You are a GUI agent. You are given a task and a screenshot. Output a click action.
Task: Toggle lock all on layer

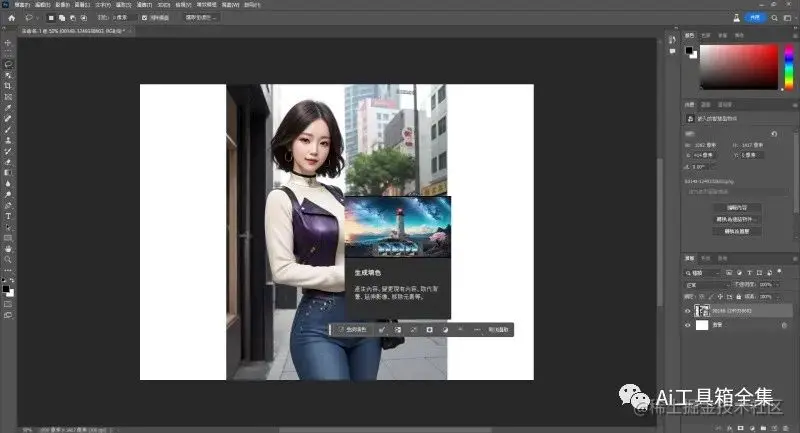[x=738, y=296]
